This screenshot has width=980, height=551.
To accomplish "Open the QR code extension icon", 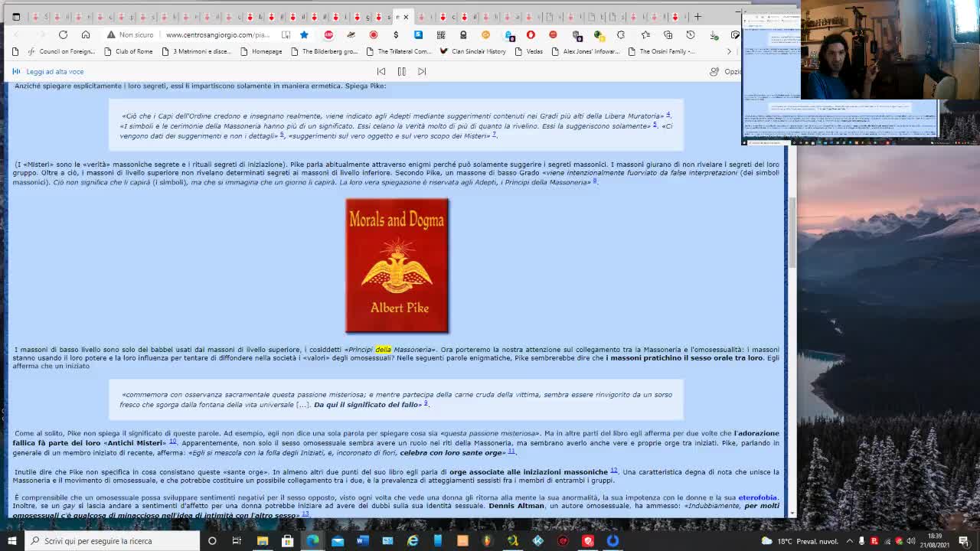I will tap(441, 34).
